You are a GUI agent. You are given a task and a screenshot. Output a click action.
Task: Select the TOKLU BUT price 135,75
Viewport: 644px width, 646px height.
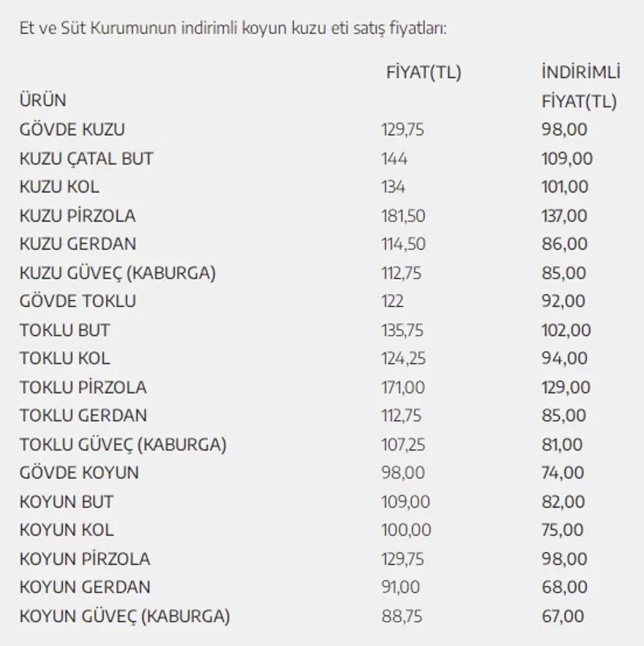tap(402, 330)
